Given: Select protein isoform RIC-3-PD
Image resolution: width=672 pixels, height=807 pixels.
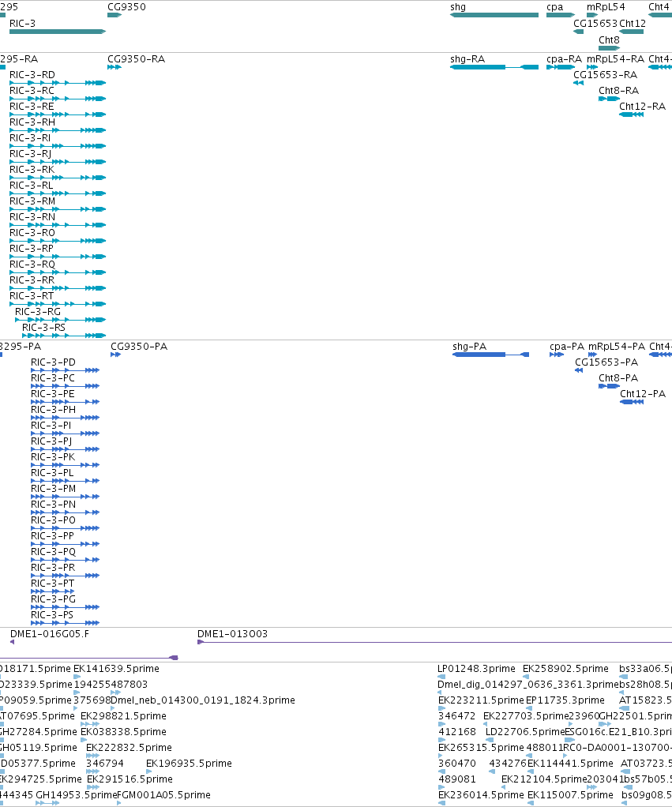Looking at the screenshot, I should (x=53, y=362).
